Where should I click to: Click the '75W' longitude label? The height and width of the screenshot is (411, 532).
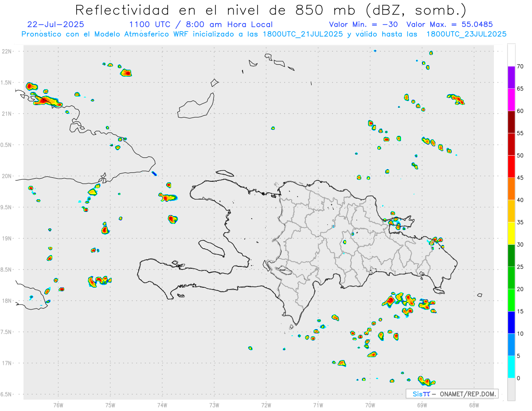point(110,405)
